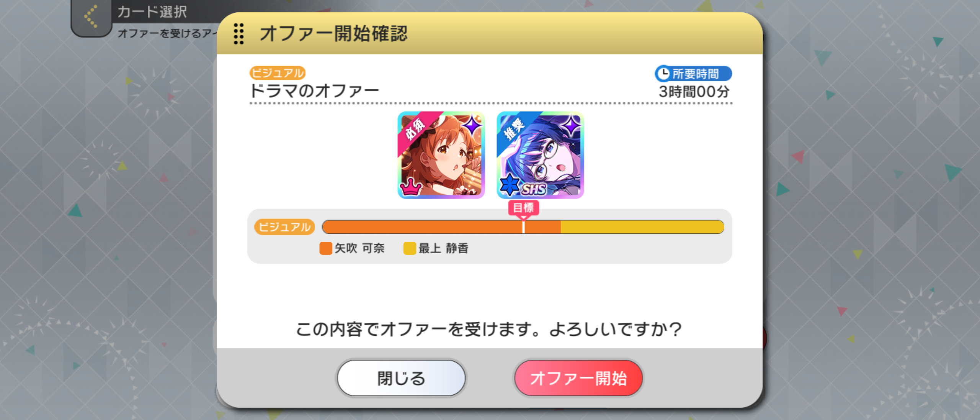The image size is (980, 420).
Task: Select the 最上 静香 card thumbnail
Action: tap(540, 155)
